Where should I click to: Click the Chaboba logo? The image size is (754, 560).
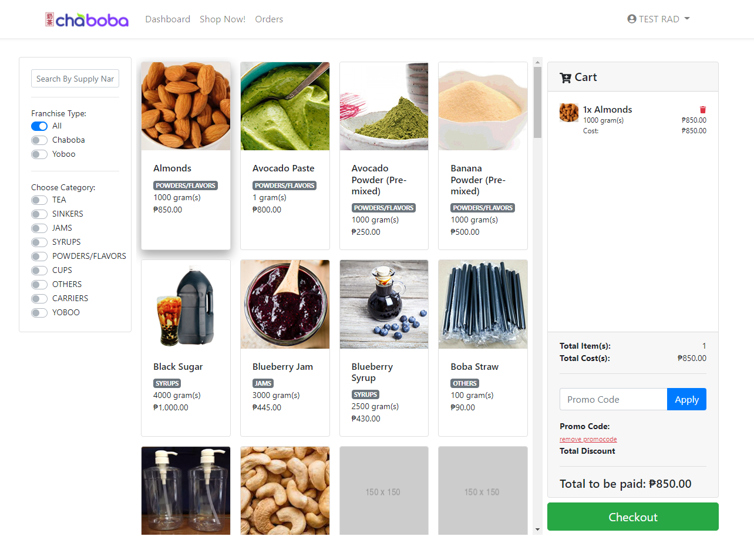click(87, 19)
